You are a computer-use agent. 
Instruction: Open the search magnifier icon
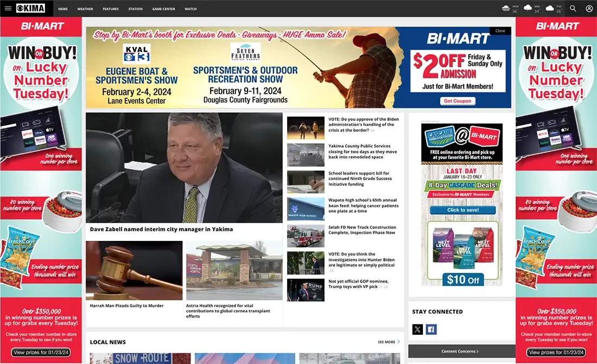(573, 8)
